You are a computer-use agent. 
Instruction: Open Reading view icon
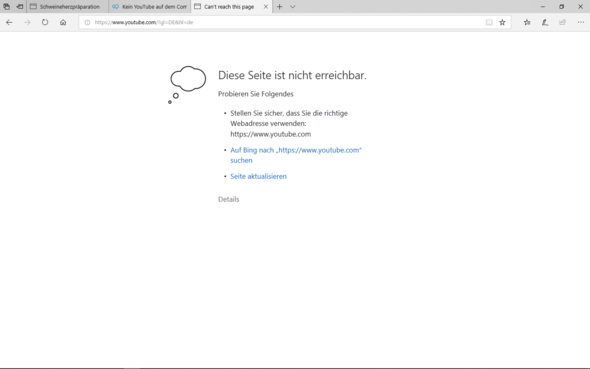click(489, 22)
